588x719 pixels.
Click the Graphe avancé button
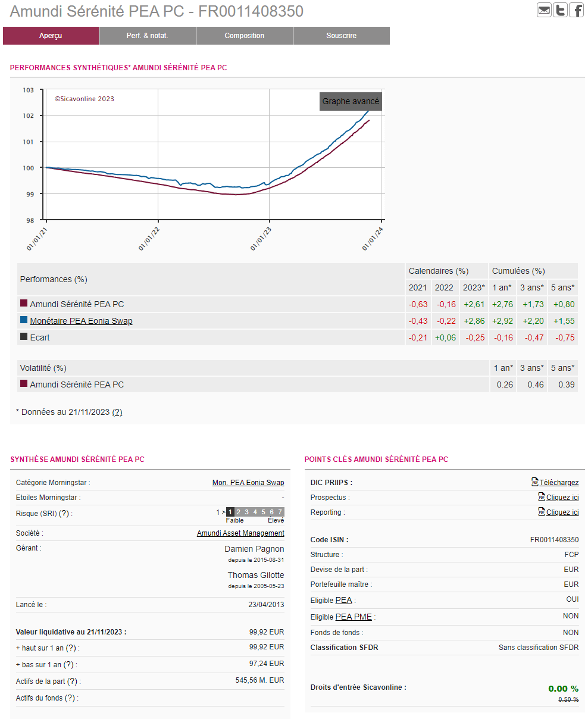point(351,102)
